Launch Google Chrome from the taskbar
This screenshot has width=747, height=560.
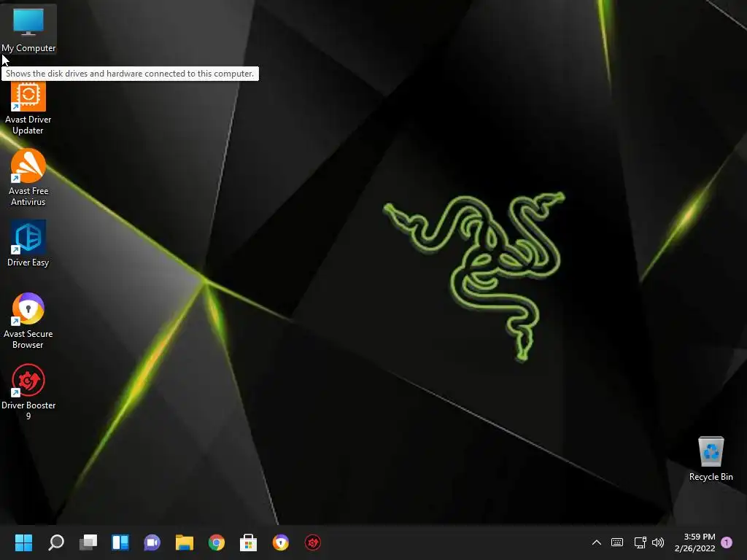coord(216,542)
